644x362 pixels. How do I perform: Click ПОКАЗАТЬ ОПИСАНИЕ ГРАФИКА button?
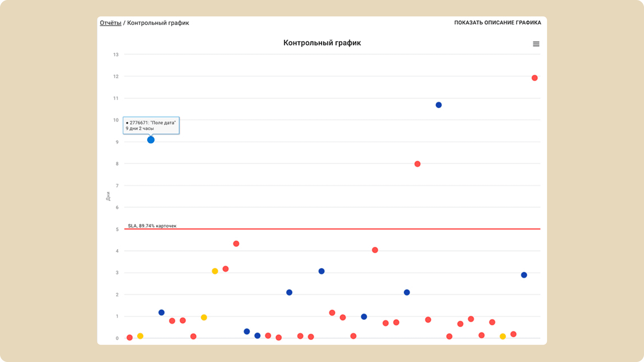[x=498, y=22]
